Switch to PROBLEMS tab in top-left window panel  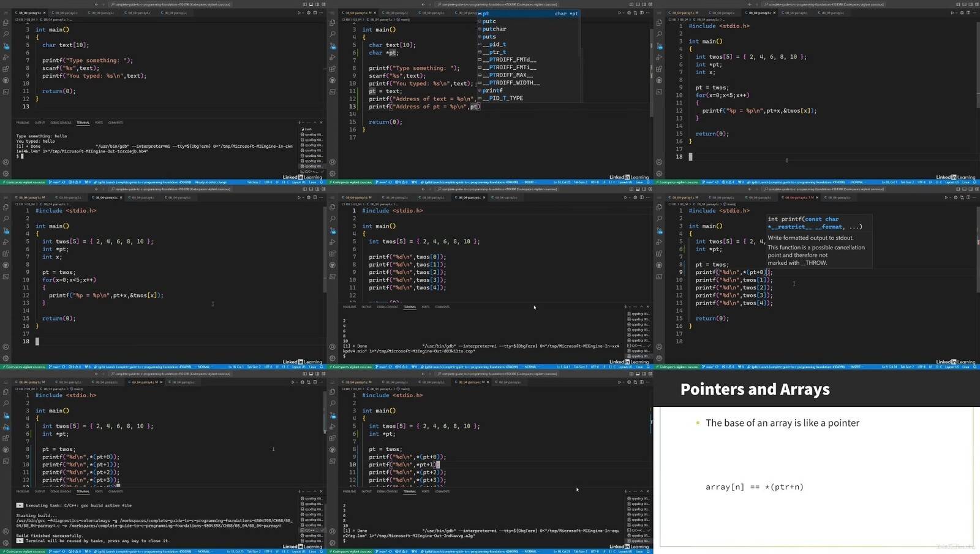coord(23,123)
